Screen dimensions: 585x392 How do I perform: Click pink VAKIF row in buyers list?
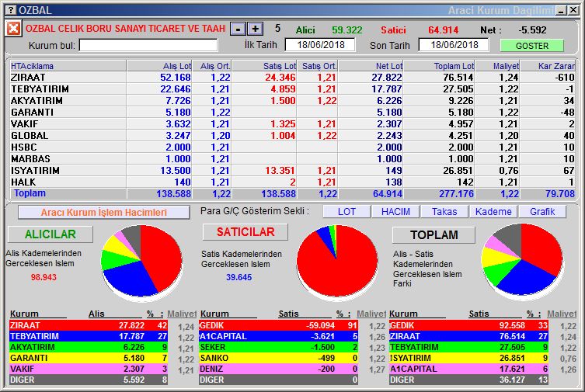(89, 369)
